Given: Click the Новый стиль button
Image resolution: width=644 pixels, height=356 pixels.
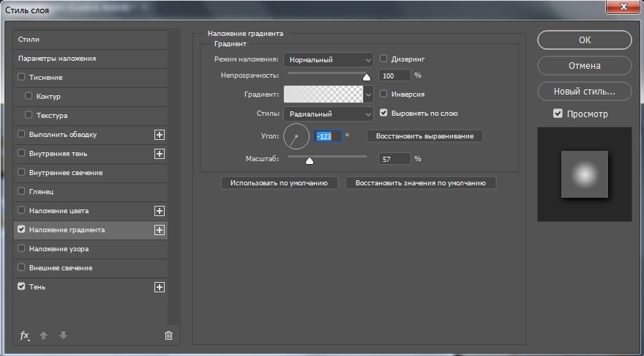Looking at the screenshot, I should point(585,92).
